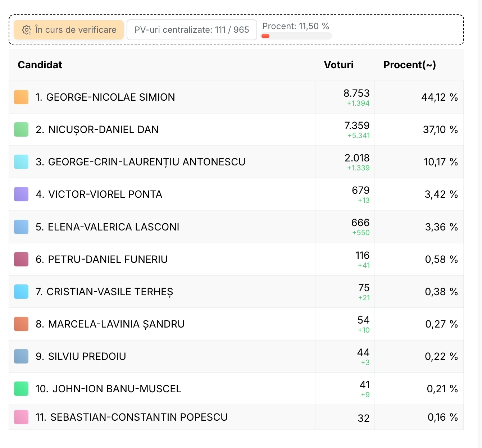
Task: Click the orange swatch for George-Nicolae Simion
Action: click(x=21, y=97)
